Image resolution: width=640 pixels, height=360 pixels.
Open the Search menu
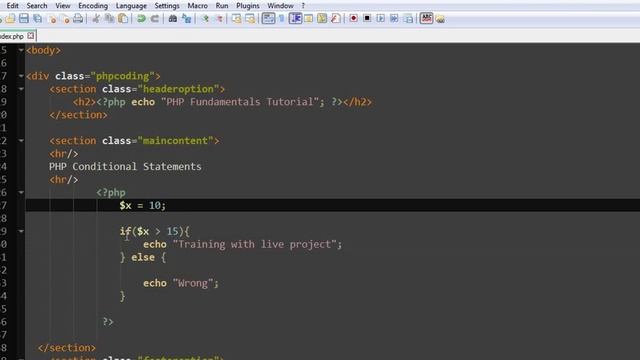pyautogui.click(x=37, y=6)
